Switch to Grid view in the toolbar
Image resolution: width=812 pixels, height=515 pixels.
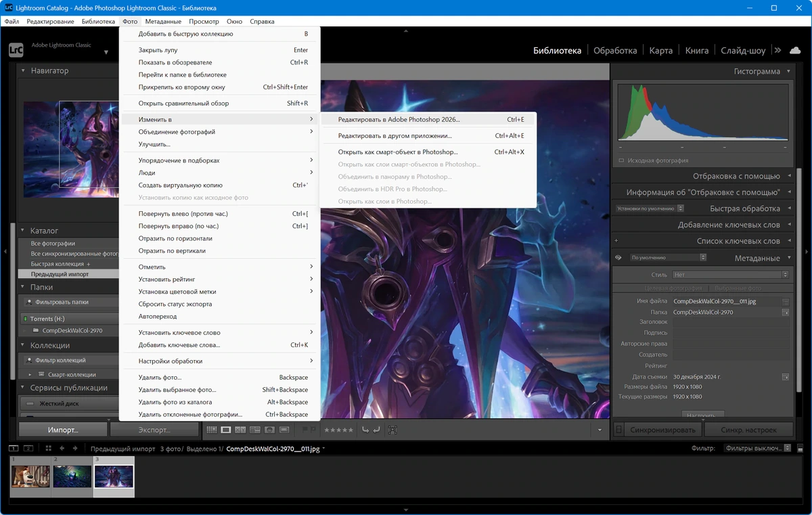(x=211, y=430)
